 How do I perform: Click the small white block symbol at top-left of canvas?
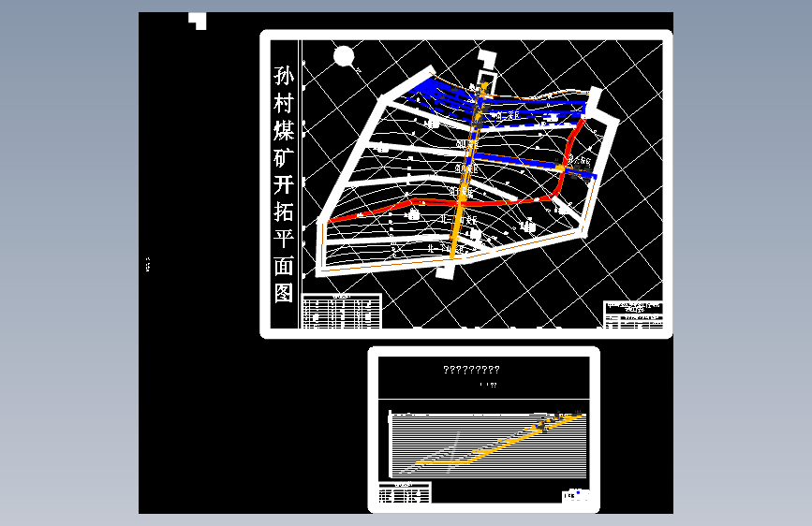(x=198, y=22)
